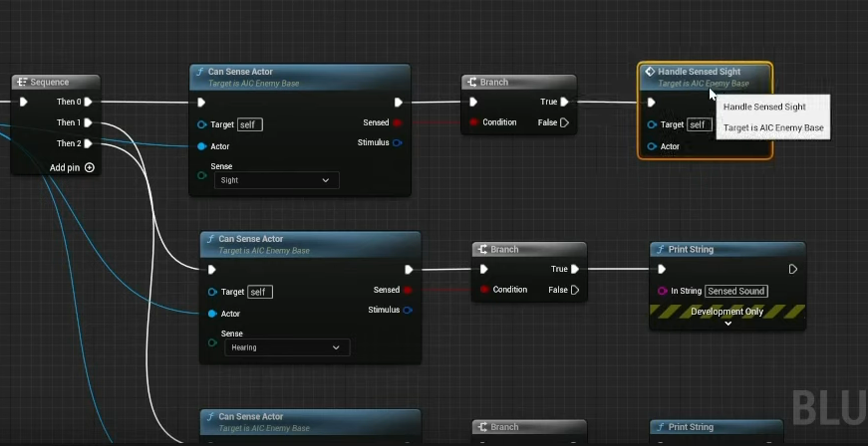The height and width of the screenshot is (446, 868).
Task: Select the Handle Sensed Sight node title
Action: [703, 72]
